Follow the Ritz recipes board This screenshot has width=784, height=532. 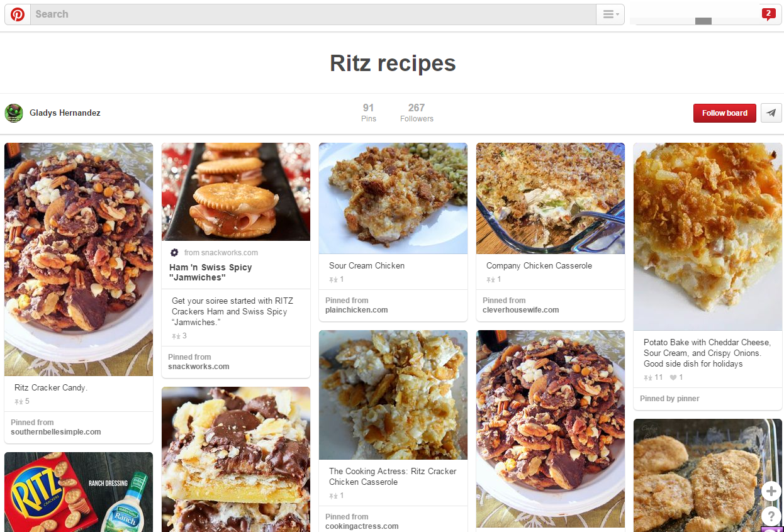(724, 113)
